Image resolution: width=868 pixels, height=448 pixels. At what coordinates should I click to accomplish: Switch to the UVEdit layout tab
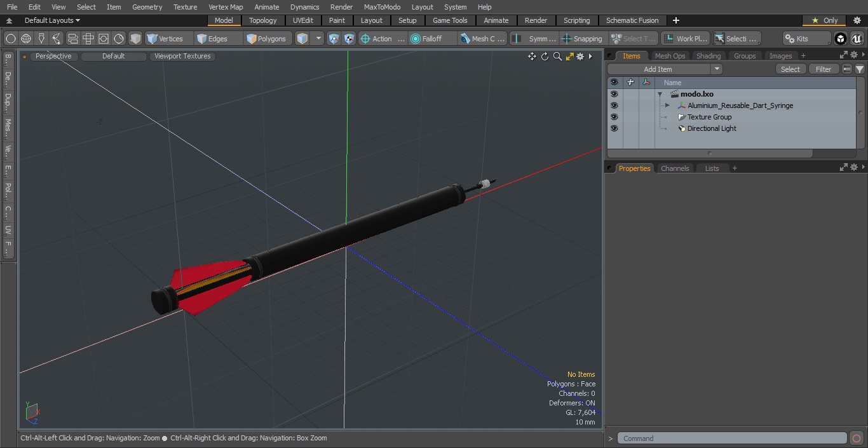click(x=303, y=20)
